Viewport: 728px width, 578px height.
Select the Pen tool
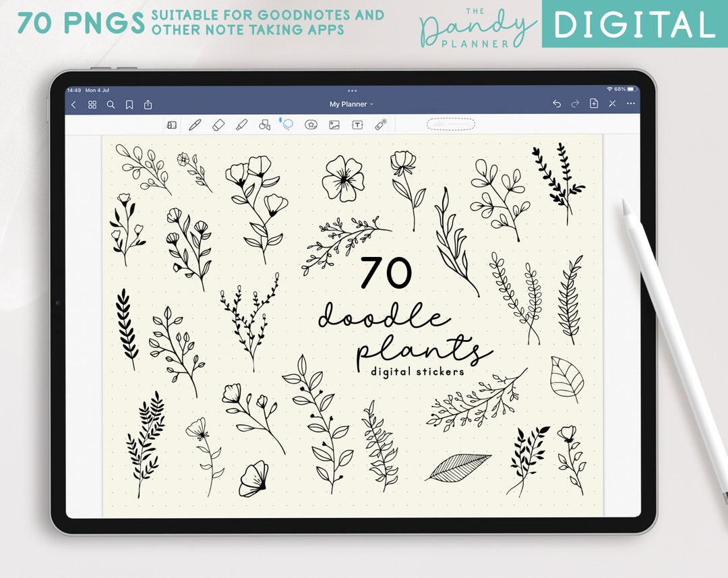(195, 125)
